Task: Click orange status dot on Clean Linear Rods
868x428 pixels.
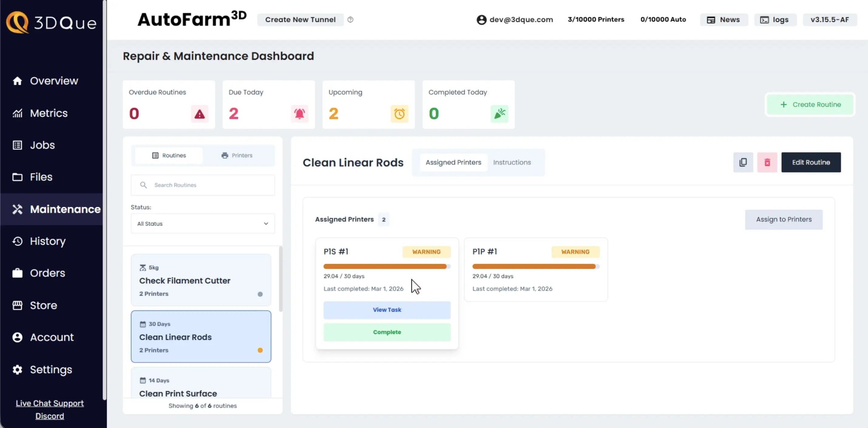Action: pyautogui.click(x=260, y=350)
